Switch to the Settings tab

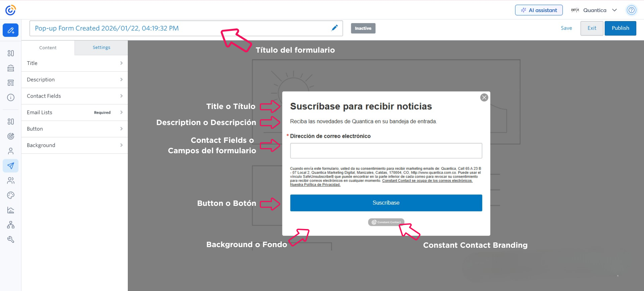[x=101, y=48]
